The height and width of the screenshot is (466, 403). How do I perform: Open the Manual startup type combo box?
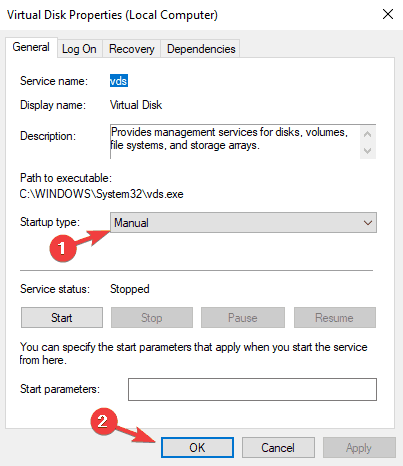point(243,222)
